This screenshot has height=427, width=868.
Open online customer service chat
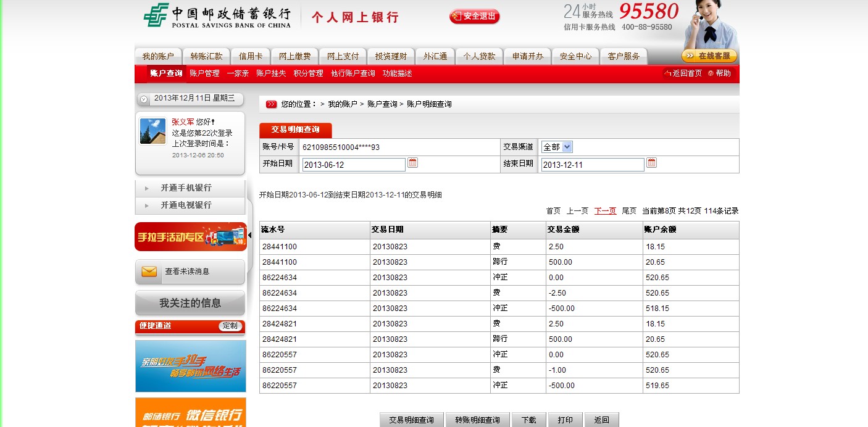pos(709,56)
